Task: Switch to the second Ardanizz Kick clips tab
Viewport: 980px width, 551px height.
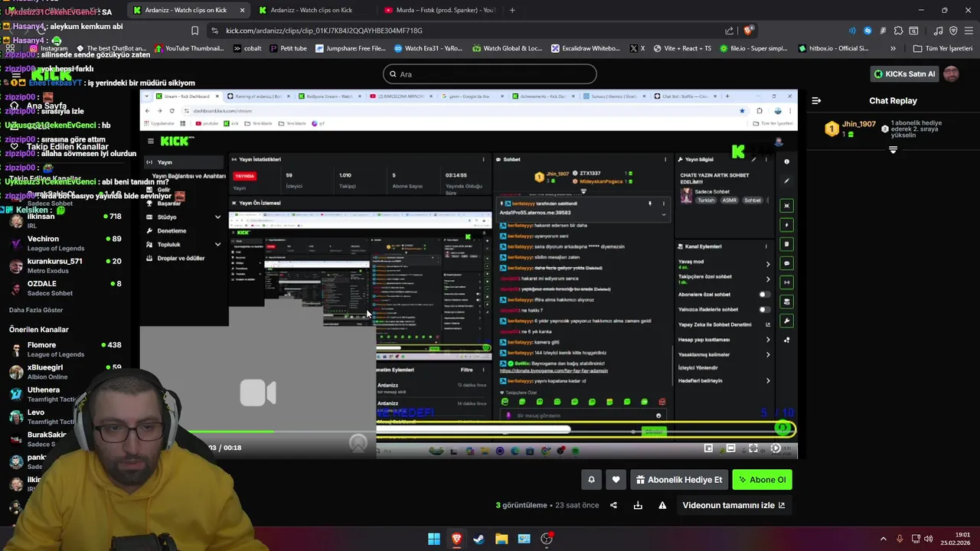Action: coord(311,10)
